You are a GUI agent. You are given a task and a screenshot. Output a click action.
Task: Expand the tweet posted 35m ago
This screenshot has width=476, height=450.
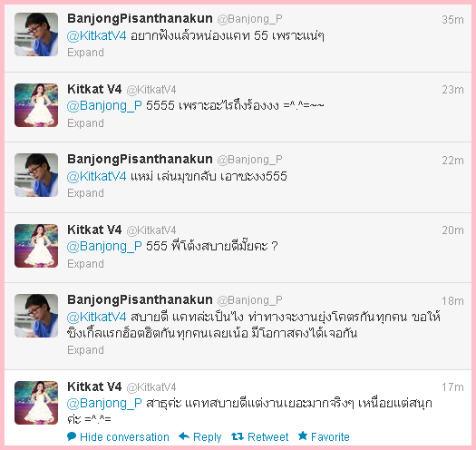(x=85, y=53)
